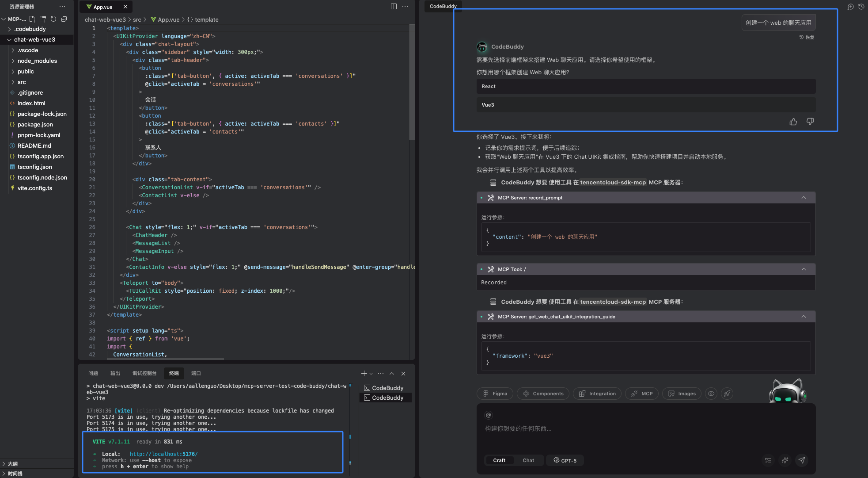This screenshot has width=868, height=478.
Task: Click the sparkle enhance prompt icon
Action: 785,460
